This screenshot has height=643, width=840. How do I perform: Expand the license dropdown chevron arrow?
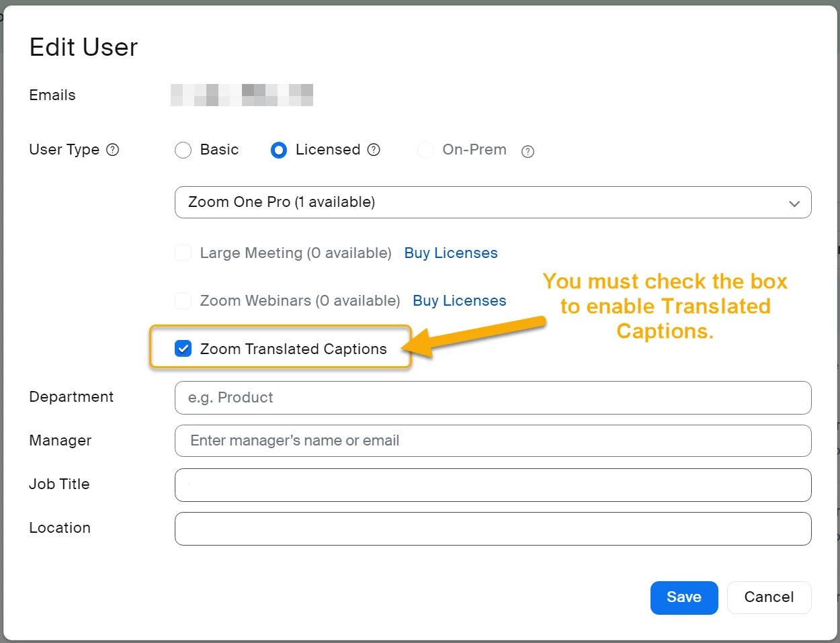tap(794, 204)
